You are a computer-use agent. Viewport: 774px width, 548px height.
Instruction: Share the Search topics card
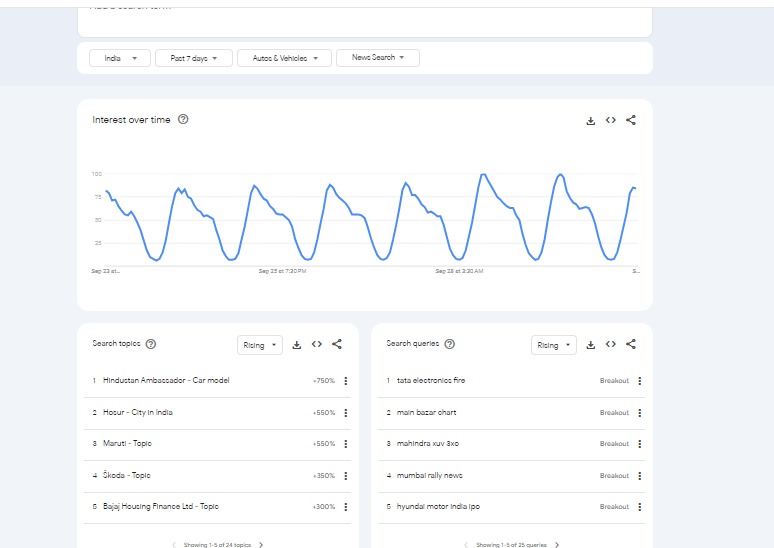[x=337, y=344]
